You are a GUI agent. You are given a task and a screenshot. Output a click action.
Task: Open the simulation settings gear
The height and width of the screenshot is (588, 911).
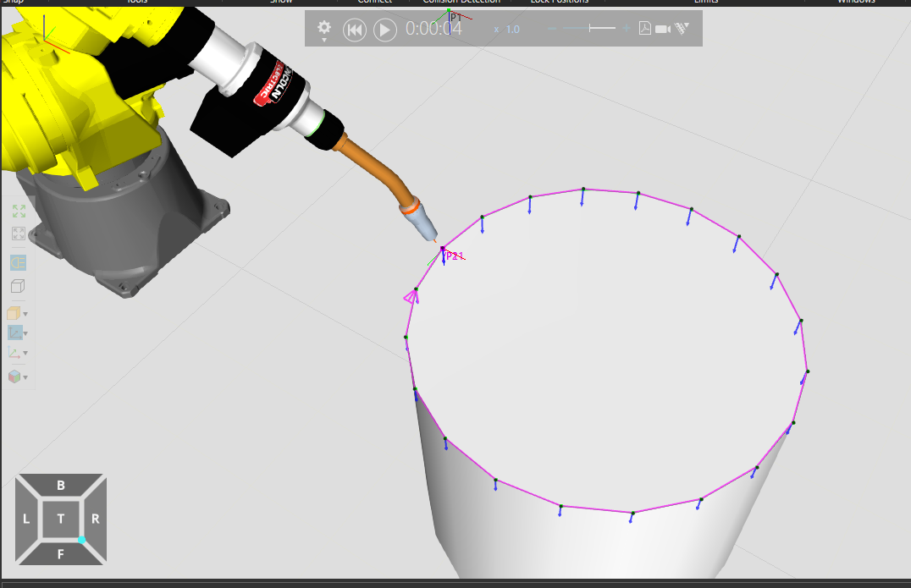pos(323,27)
